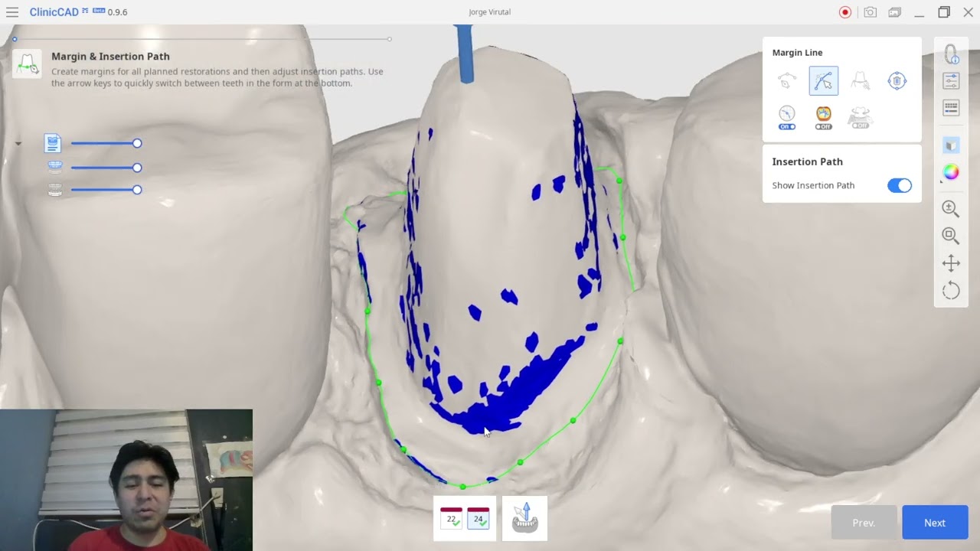The height and width of the screenshot is (551, 980).
Task: Go to the Next step
Action: click(935, 522)
